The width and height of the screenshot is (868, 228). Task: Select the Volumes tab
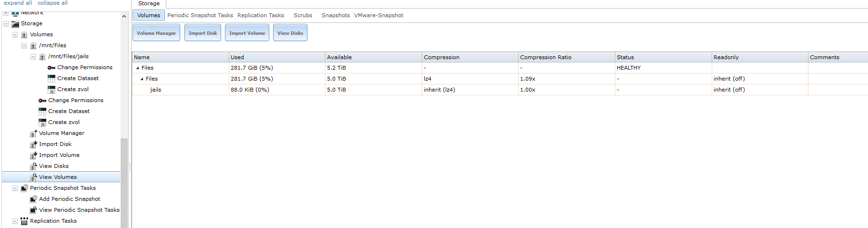click(x=149, y=15)
